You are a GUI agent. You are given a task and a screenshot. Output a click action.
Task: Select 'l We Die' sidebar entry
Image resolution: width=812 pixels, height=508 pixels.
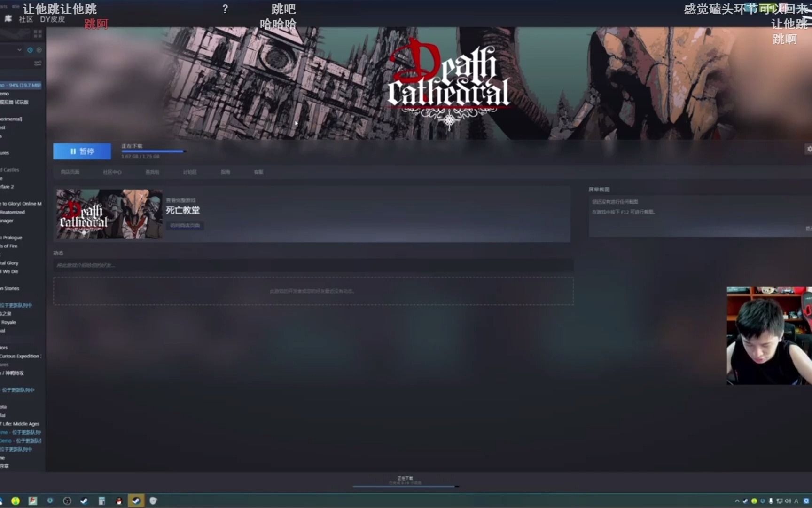tap(9, 271)
